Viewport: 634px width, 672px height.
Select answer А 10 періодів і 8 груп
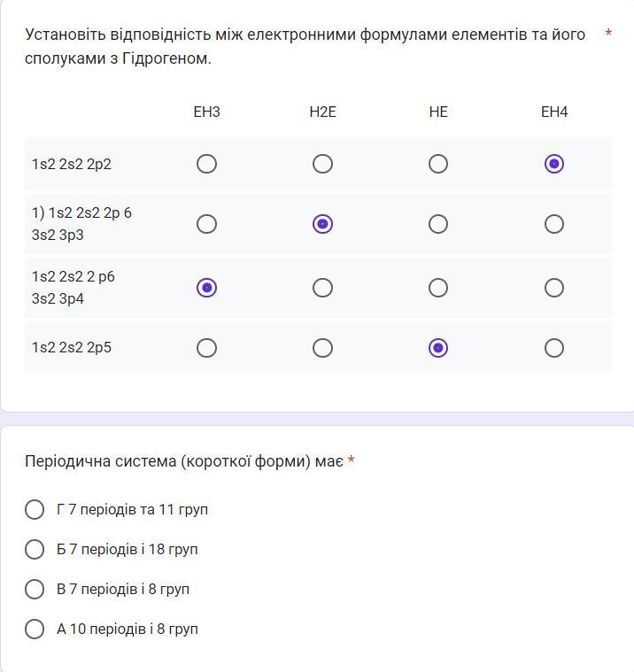coord(35,629)
